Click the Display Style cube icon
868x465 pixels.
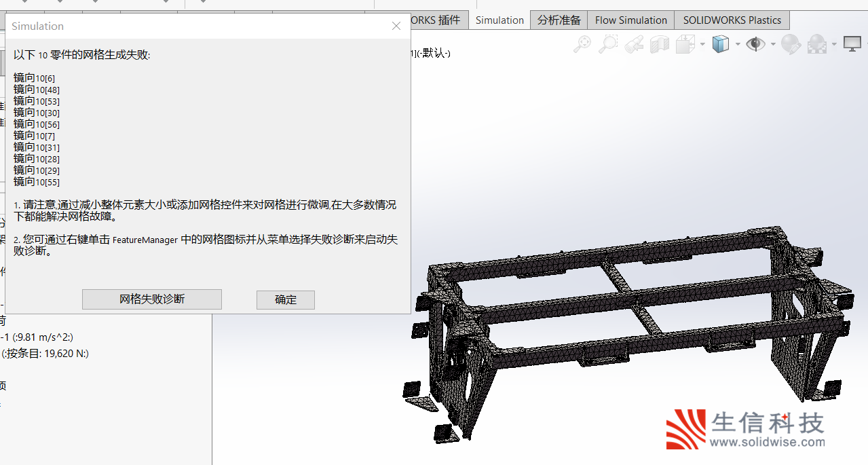720,45
